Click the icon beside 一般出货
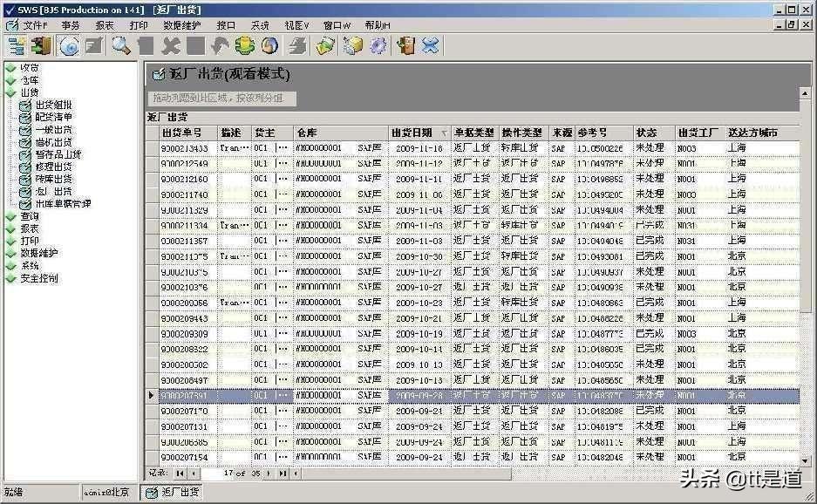Image resolution: width=817 pixels, height=504 pixels. [25, 130]
